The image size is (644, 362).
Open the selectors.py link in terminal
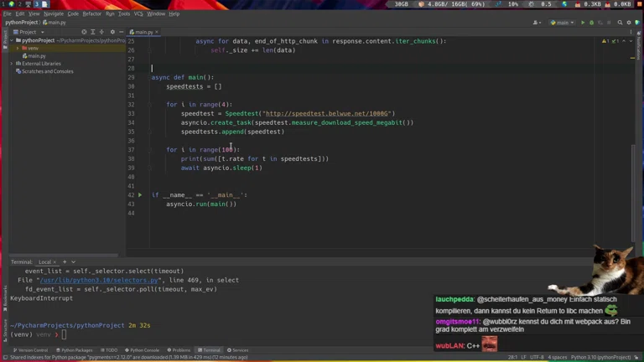(99, 281)
